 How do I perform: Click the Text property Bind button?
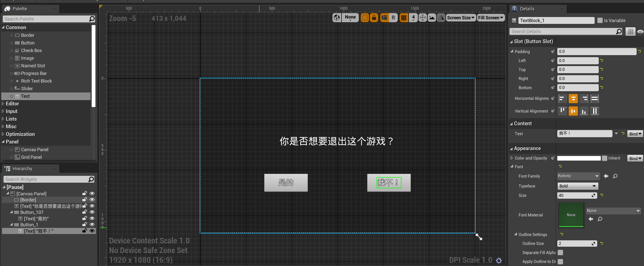pyautogui.click(x=635, y=134)
